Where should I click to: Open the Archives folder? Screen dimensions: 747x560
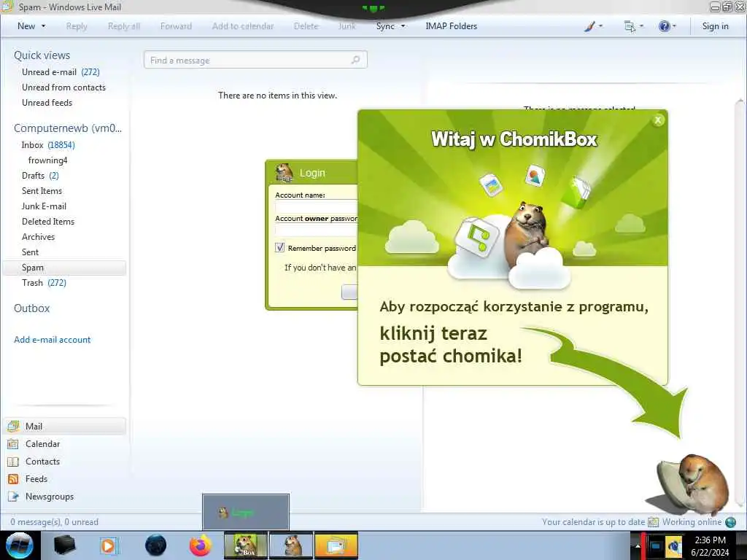point(38,237)
